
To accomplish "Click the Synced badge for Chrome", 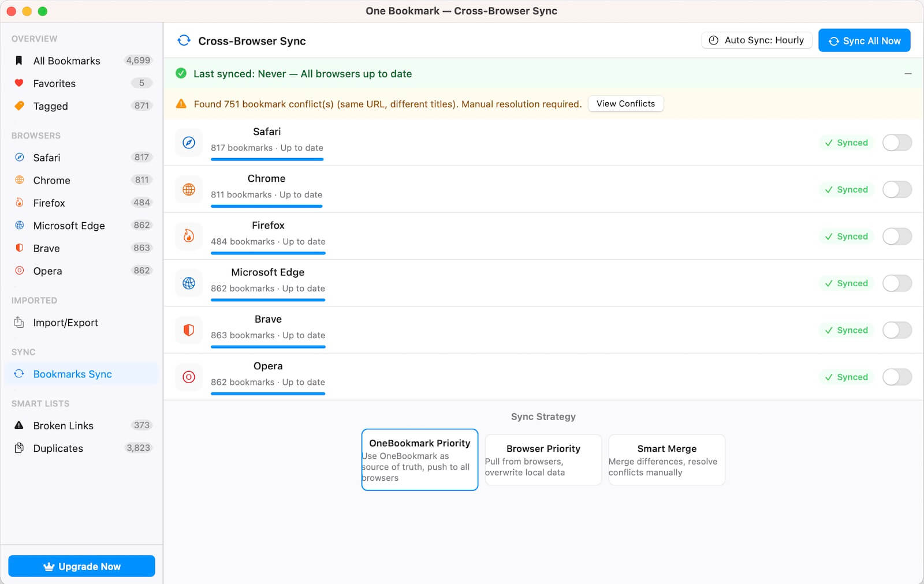I will pos(847,189).
